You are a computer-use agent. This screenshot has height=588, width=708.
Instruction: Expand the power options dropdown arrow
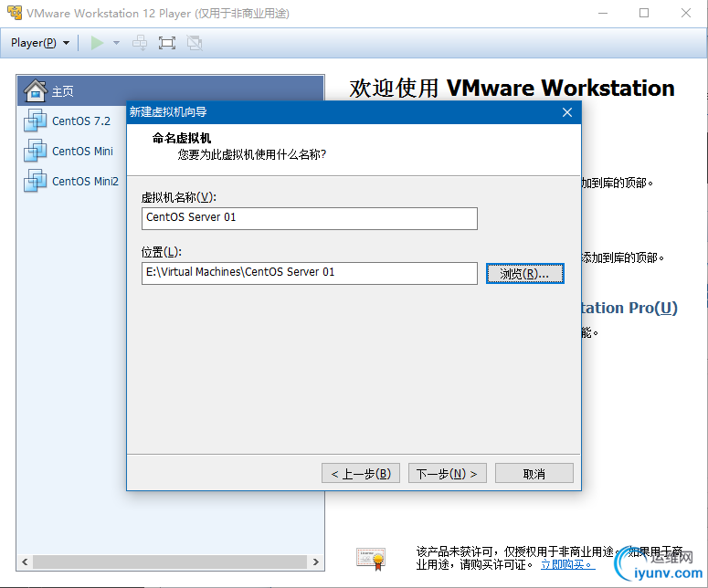coord(117,43)
